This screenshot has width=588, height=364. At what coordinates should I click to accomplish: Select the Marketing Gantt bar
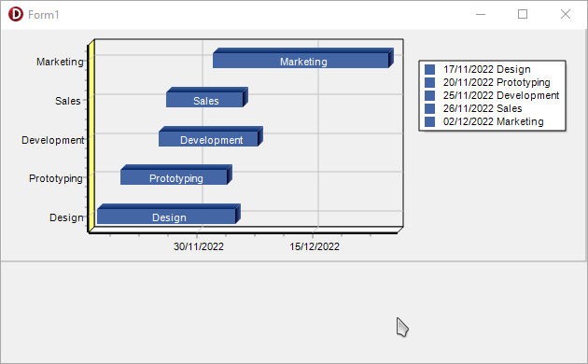pos(303,59)
